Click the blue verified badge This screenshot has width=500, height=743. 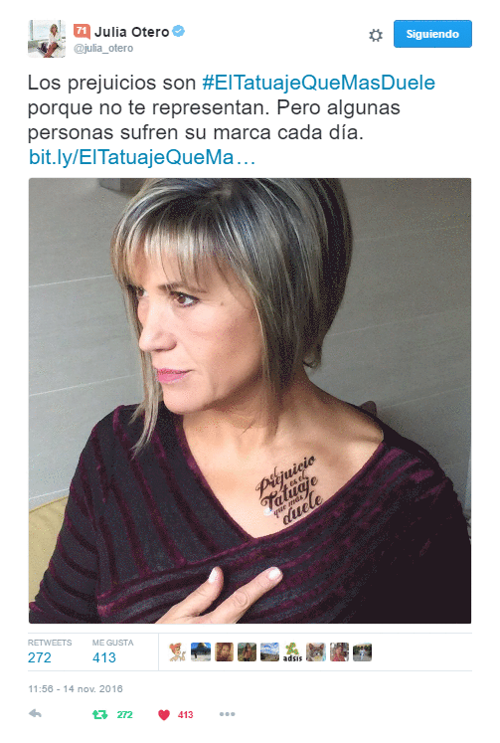pos(179,31)
